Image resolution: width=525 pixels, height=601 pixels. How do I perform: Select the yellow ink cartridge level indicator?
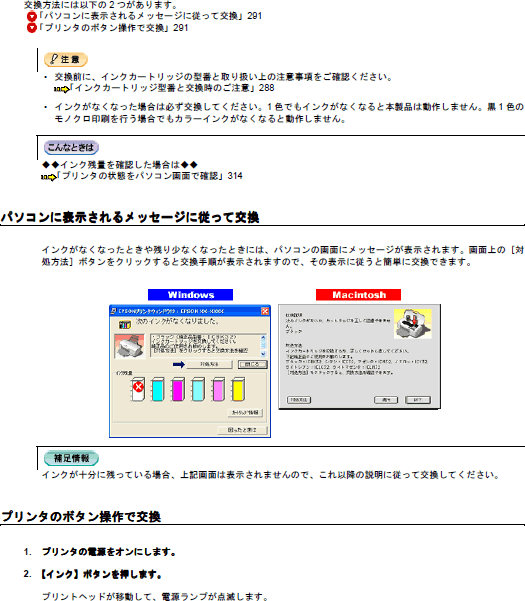238,390
